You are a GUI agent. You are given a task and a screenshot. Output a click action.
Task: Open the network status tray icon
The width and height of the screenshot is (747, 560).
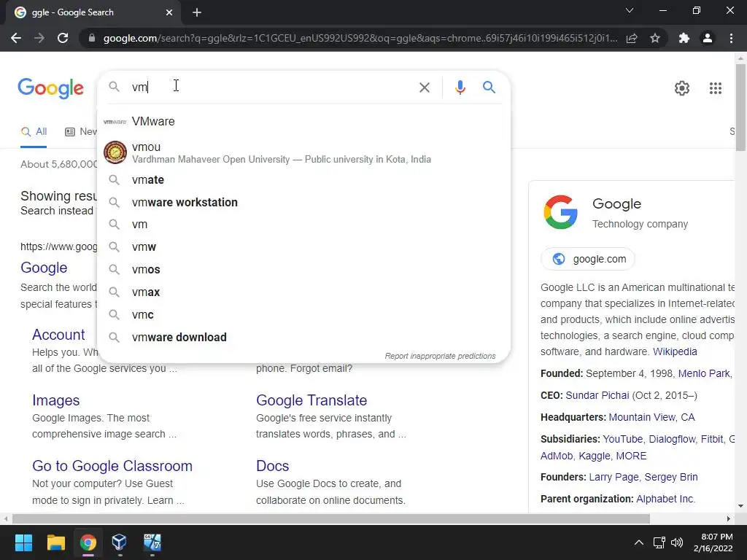[659, 542]
